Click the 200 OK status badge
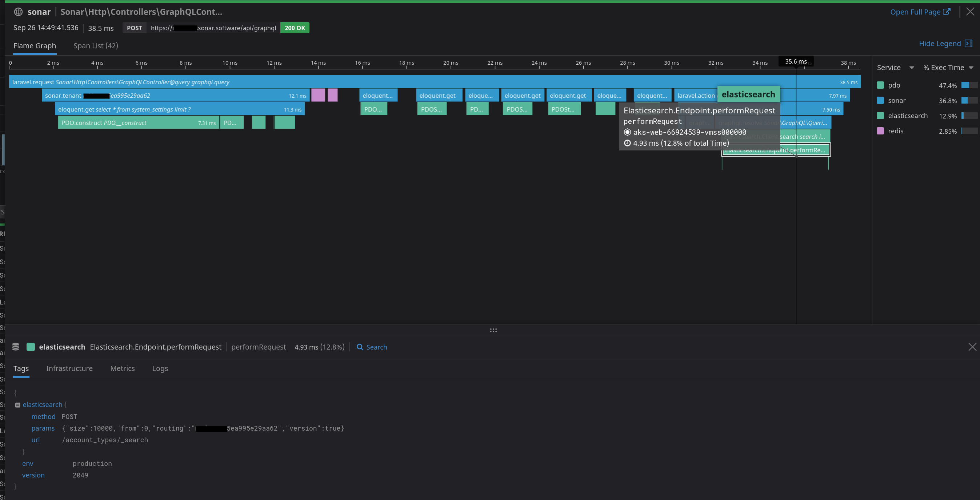 click(295, 28)
